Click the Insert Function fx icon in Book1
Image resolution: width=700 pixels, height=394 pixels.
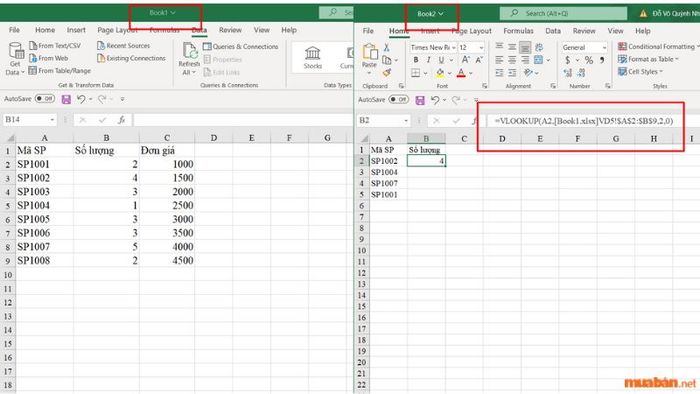[x=121, y=120]
